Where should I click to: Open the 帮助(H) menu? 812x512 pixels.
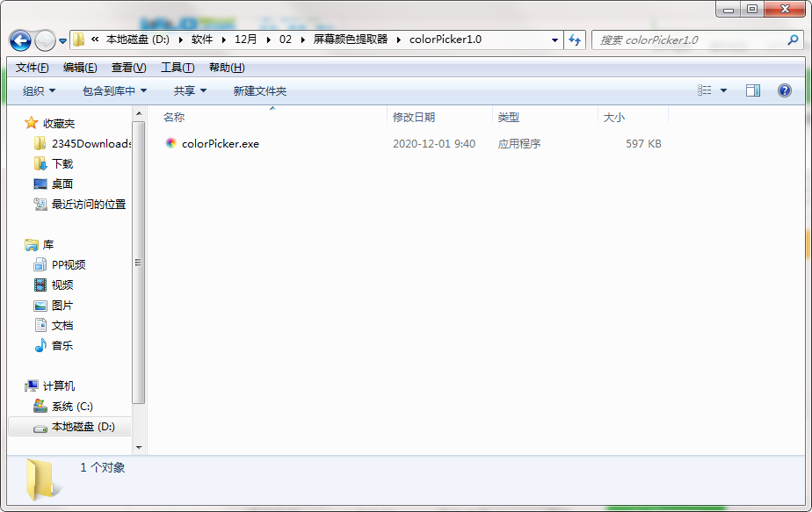coord(227,68)
